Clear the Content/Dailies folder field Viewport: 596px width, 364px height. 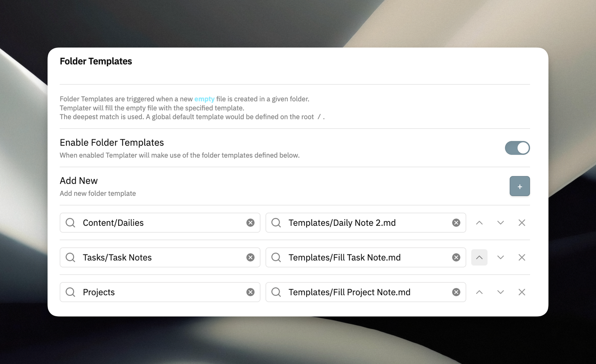coord(250,223)
